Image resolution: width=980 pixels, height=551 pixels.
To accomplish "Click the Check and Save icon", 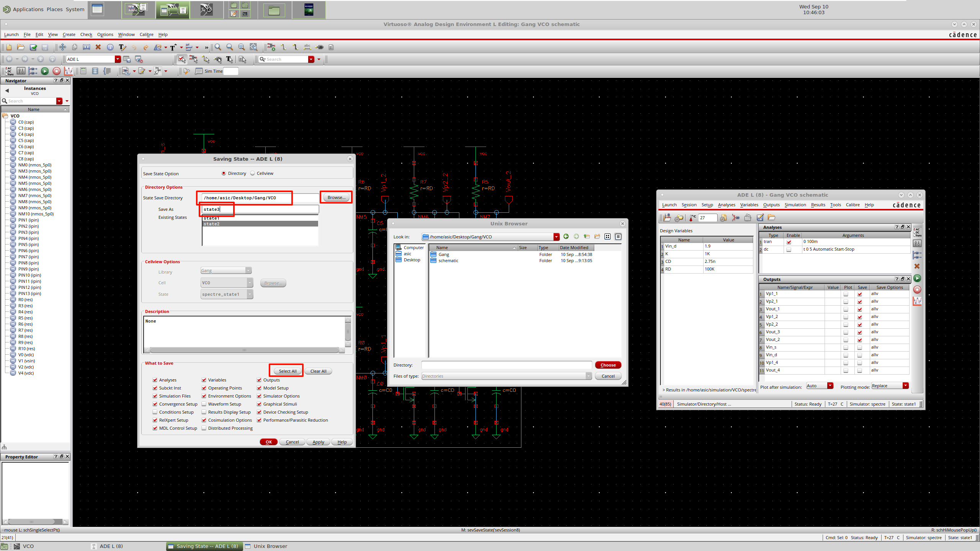I will click(x=33, y=47).
